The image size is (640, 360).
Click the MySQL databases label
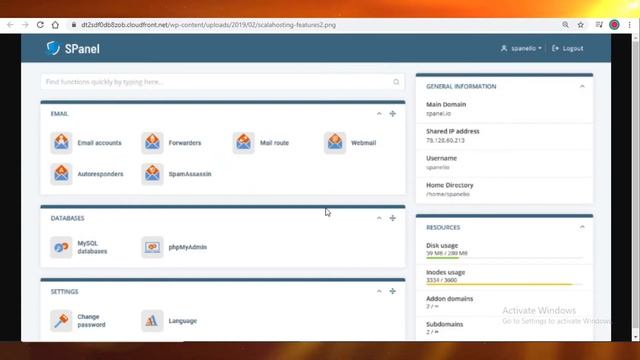coord(92,247)
